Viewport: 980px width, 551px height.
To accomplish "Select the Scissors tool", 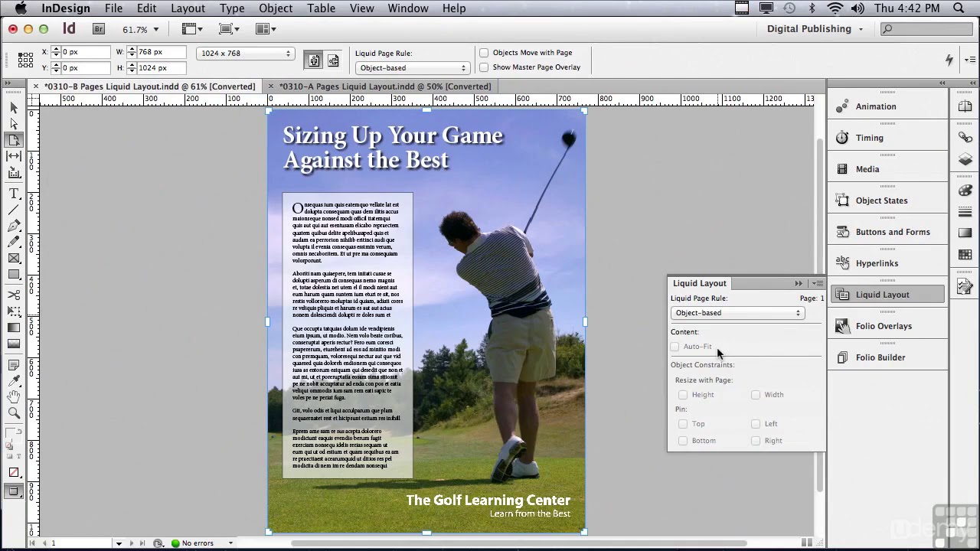I will [x=14, y=295].
